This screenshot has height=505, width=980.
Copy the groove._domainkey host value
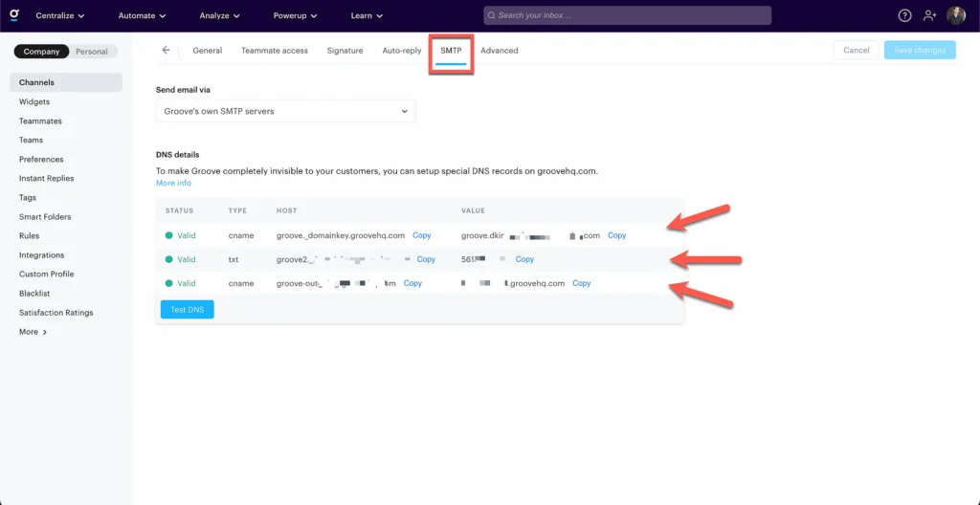click(x=421, y=235)
